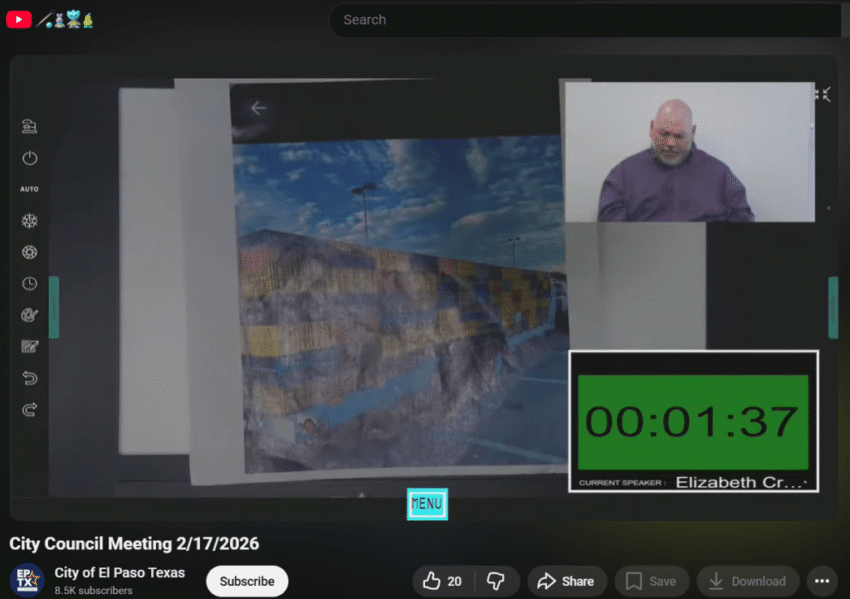Open the annotation edit note icon
Image resolution: width=850 pixels, height=599 pixels.
coord(29,346)
